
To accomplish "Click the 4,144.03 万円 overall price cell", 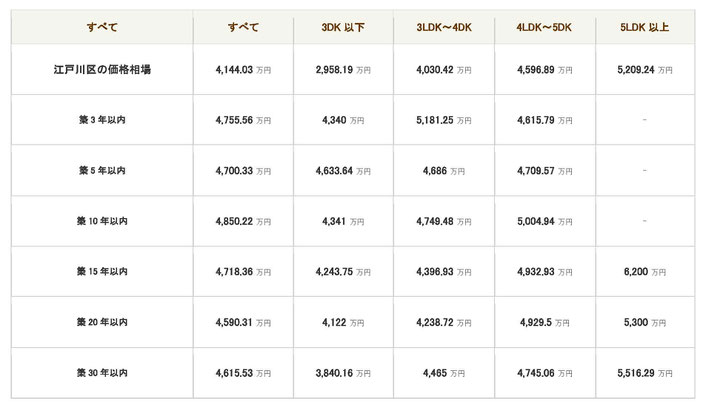I will pos(243,70).
